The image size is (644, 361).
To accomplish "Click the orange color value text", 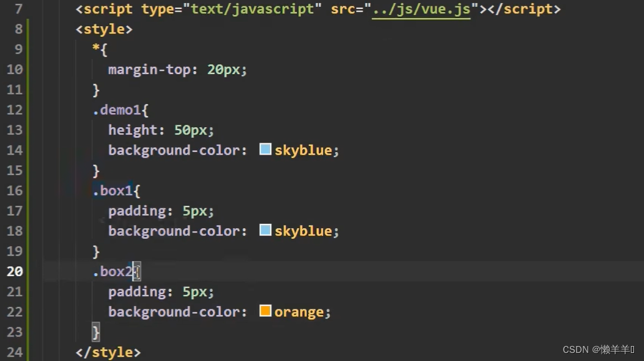I will coord(299,312).
